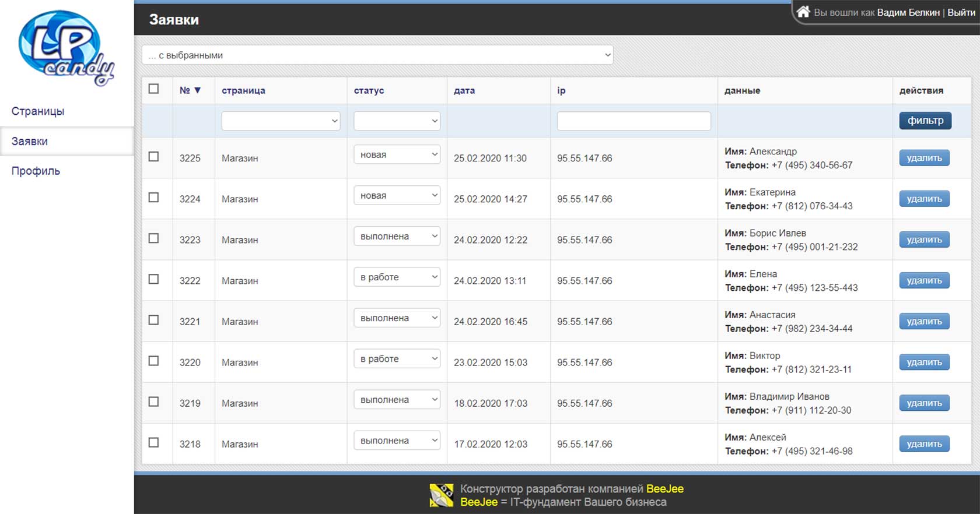Click the Выйти logout link
Screen dimensions: 980x514
[x=961, y=12]
